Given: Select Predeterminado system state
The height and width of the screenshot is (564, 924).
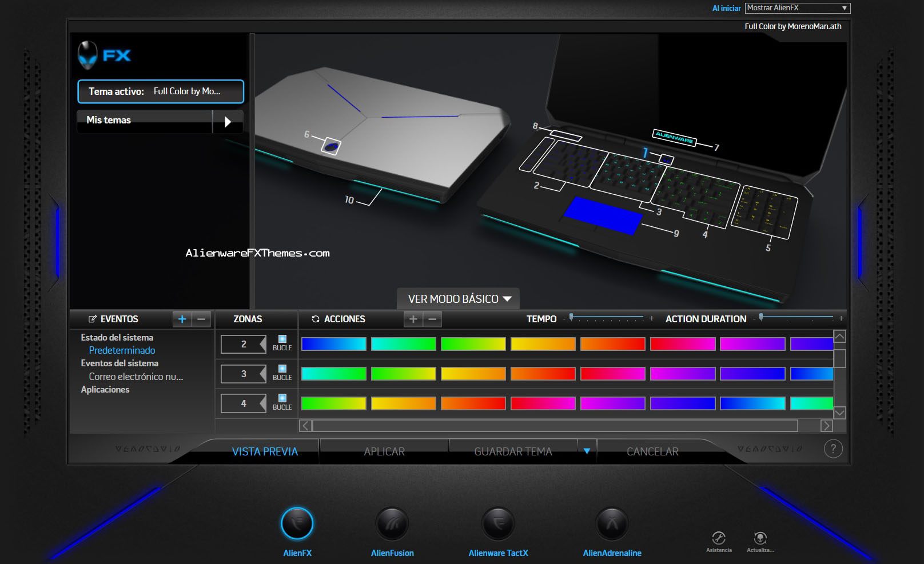Looking at the screenshot, I should tap(122, 350).
